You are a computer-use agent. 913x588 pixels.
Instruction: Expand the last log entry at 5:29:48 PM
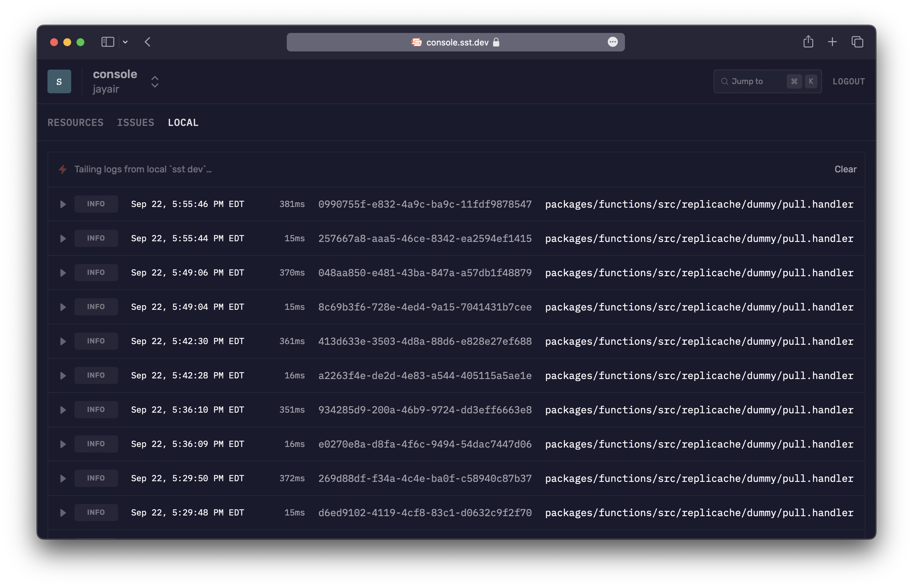point(63,513)
